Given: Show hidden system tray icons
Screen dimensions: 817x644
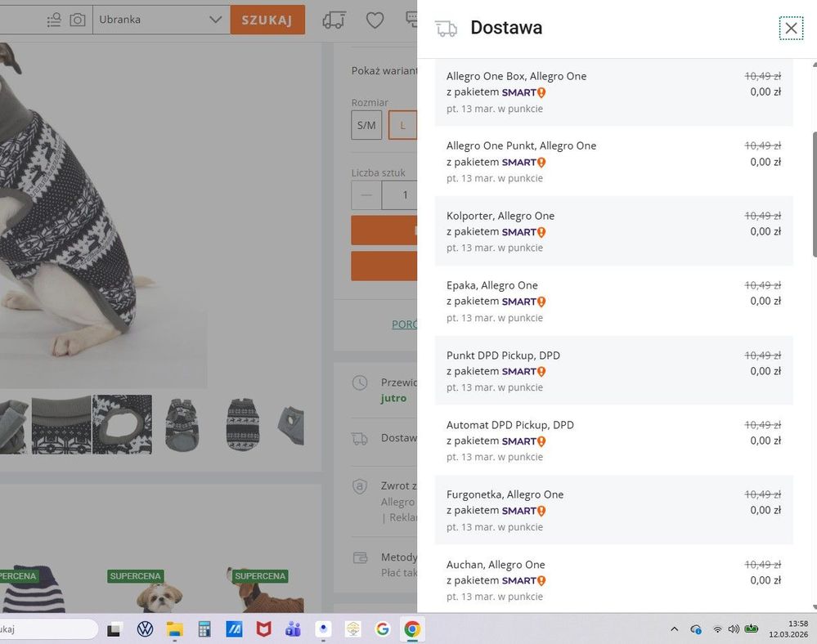Looking at the screenshot, I should [674, 629].
